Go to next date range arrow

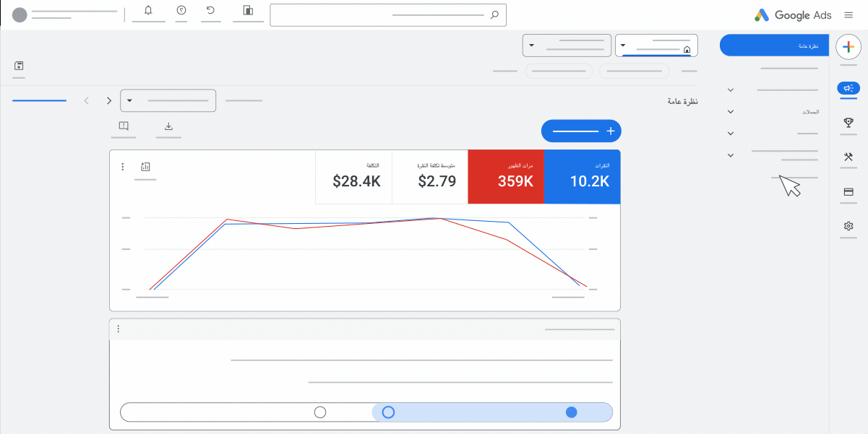pos(109,100)
